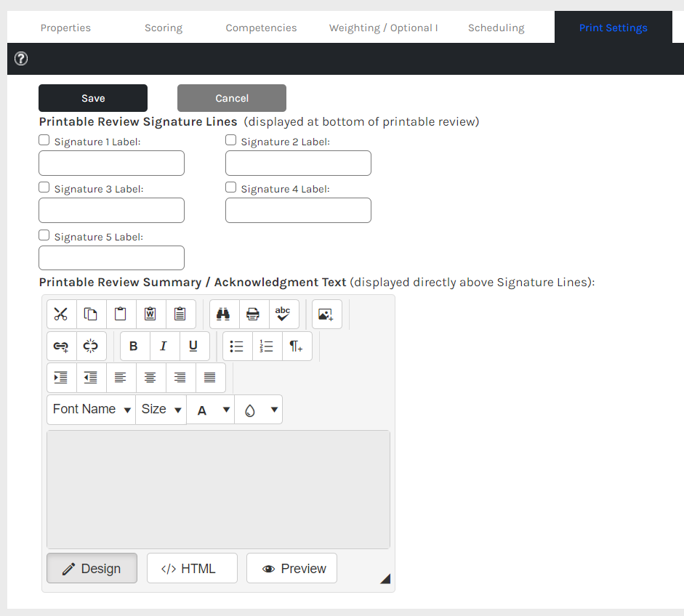Justify the text

(x=210, y=378)
